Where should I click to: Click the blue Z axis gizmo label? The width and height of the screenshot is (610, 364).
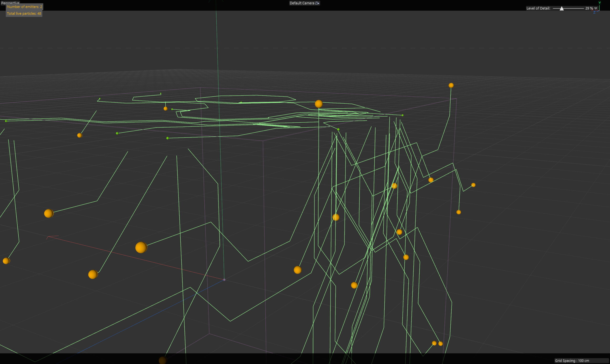click(x=594, y=13)
